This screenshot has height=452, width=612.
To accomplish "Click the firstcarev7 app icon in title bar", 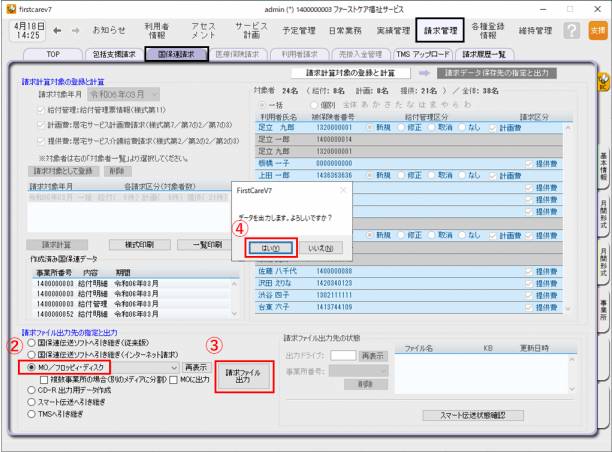I will coord(10,7).
